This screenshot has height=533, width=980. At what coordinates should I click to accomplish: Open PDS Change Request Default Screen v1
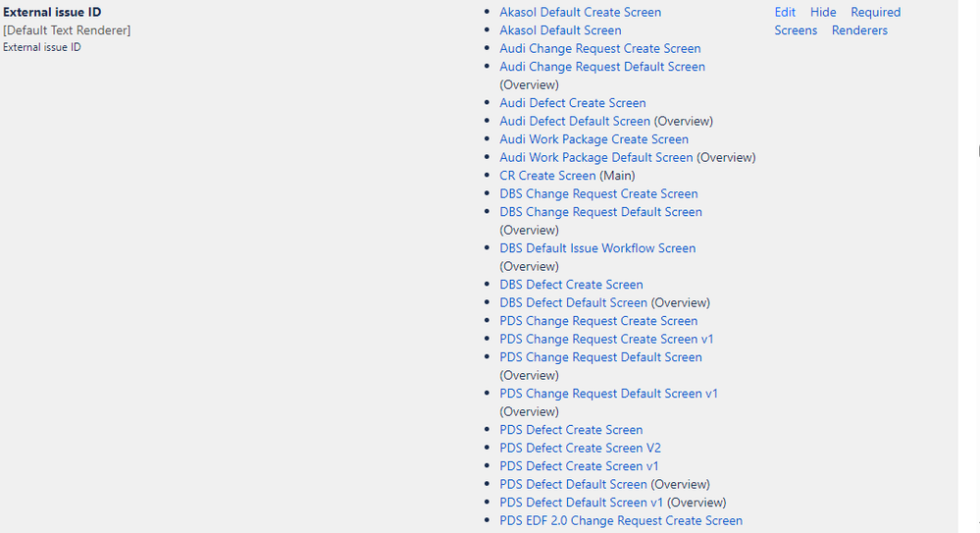click(x=608, y=393)
